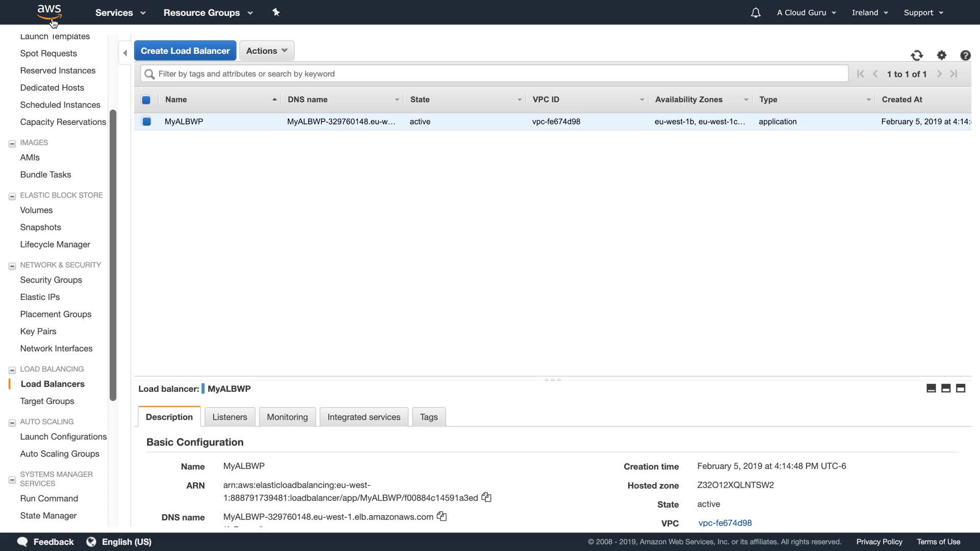Switch to the Listeners tab
The image size is (980, 551).
229,417
